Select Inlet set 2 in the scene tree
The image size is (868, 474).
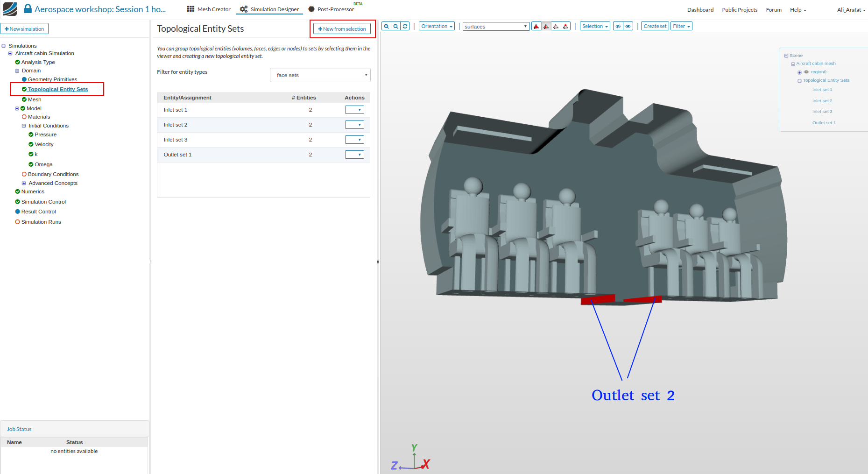[x=822, y=101]
